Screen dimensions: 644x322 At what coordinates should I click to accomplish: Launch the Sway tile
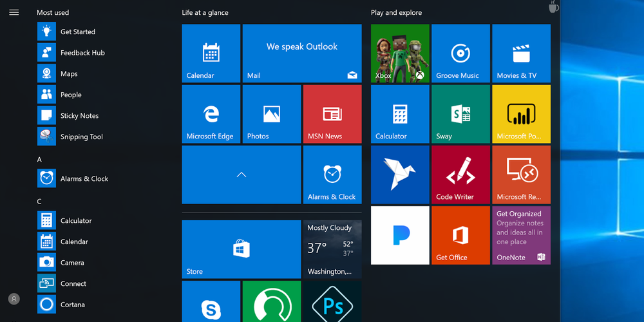point(460,114)
